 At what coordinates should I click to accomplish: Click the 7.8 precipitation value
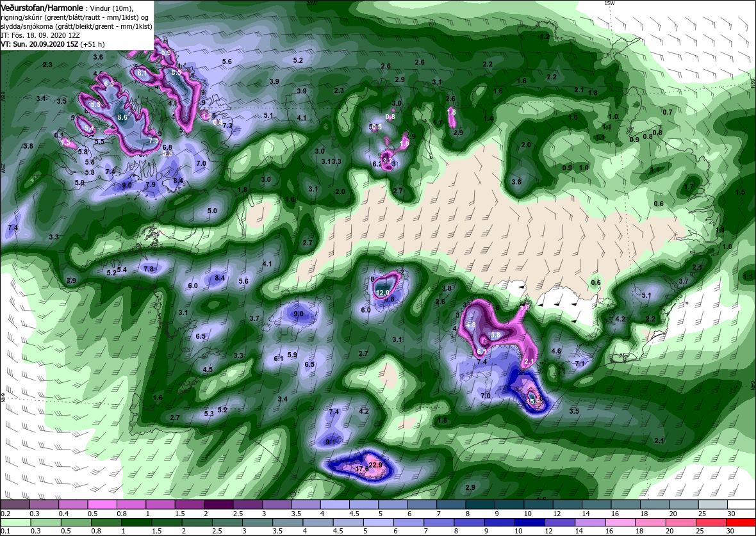pyautogui.click(x=149, y=269)
